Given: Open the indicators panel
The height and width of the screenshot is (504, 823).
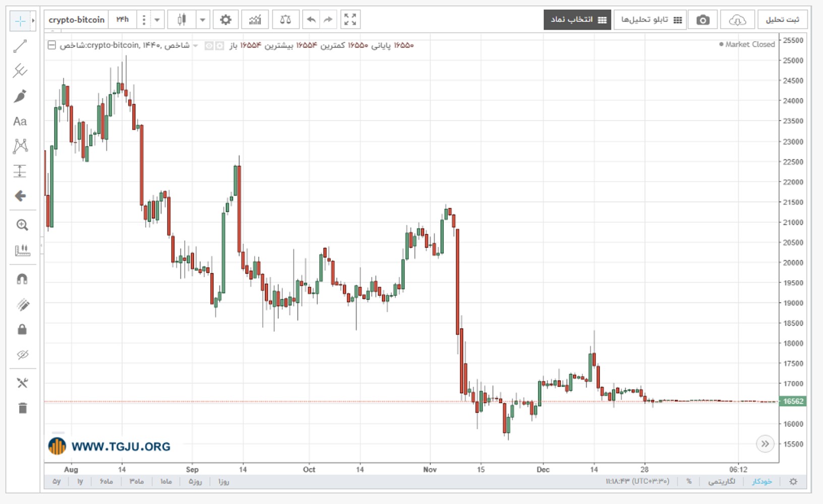Looking at the screenshot, I should click(255, 20).
